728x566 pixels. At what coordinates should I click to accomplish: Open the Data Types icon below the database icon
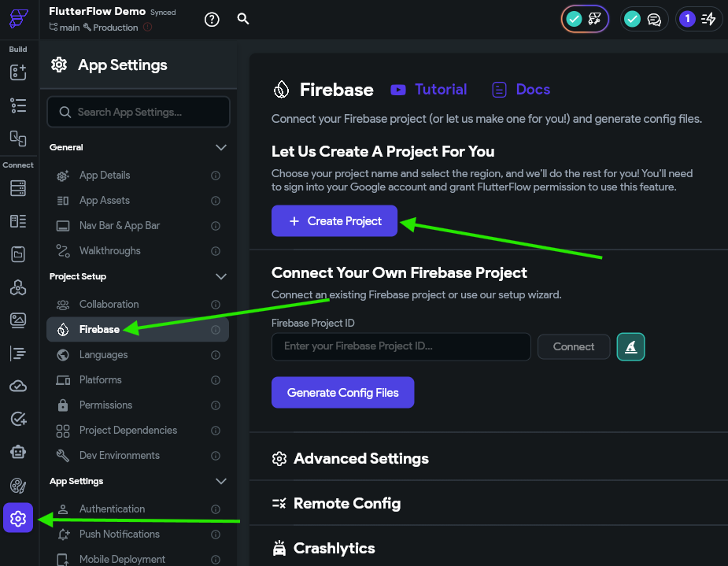(x=18, y=221)
